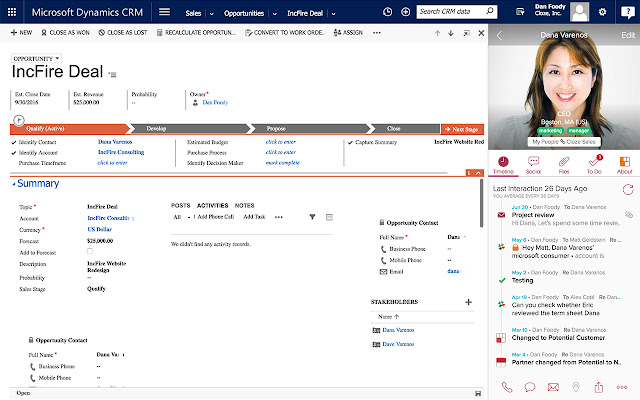Click the Search CRM data field
640x400 pixels.
coord(441,12)
